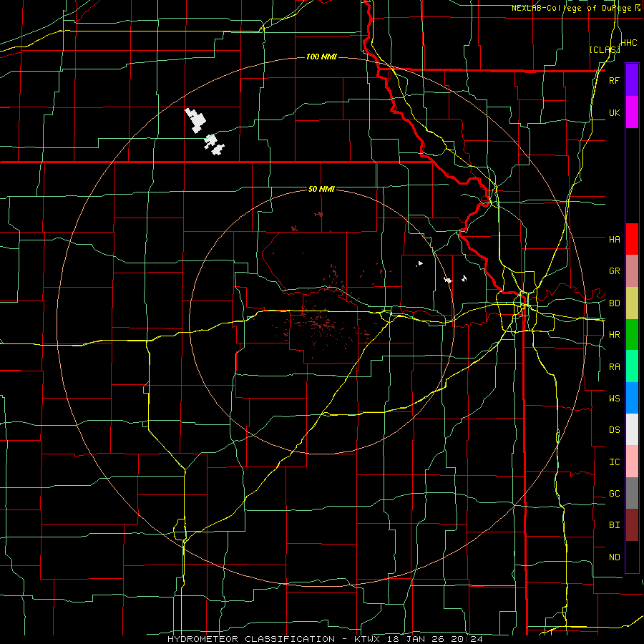Click the [CLAS] units label
The width and height of the screenshot is (644, 644).
pyautogui.click(x=605, y=49)
